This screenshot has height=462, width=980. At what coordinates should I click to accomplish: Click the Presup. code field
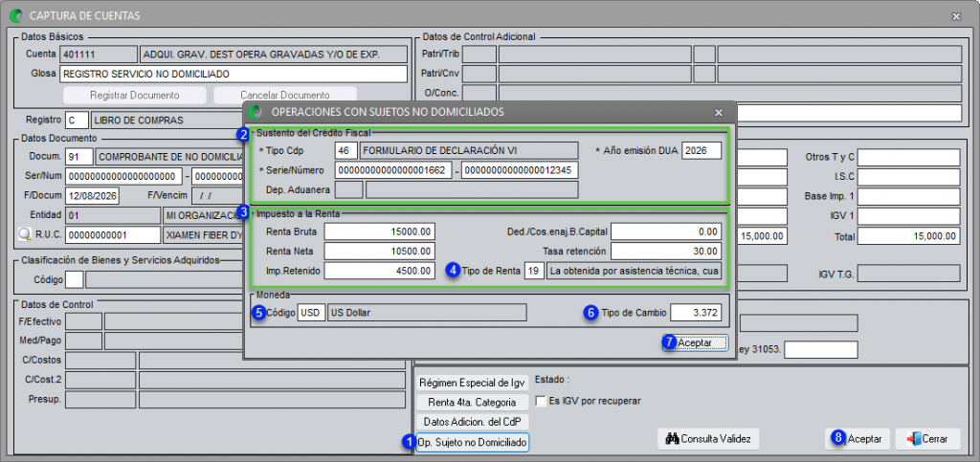point(100,399)
